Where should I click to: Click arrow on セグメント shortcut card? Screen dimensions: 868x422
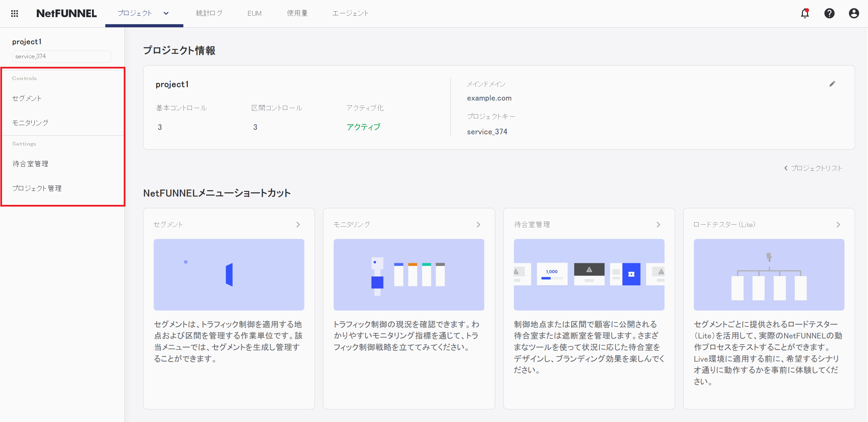click(x=298, y=225)
